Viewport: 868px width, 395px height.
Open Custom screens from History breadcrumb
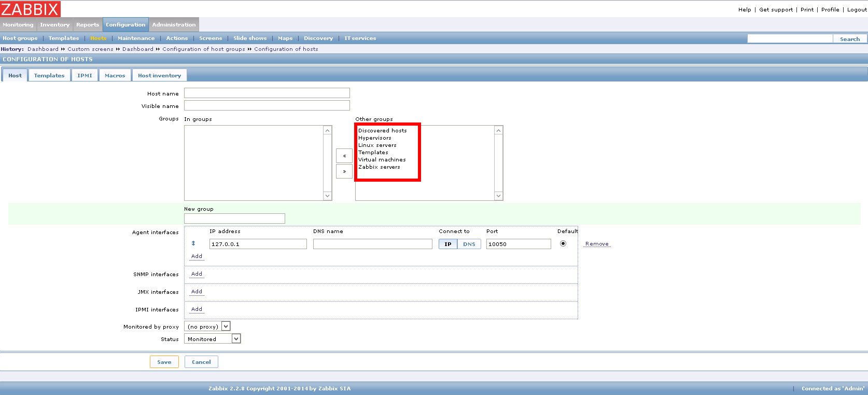[x=90, y=49]
